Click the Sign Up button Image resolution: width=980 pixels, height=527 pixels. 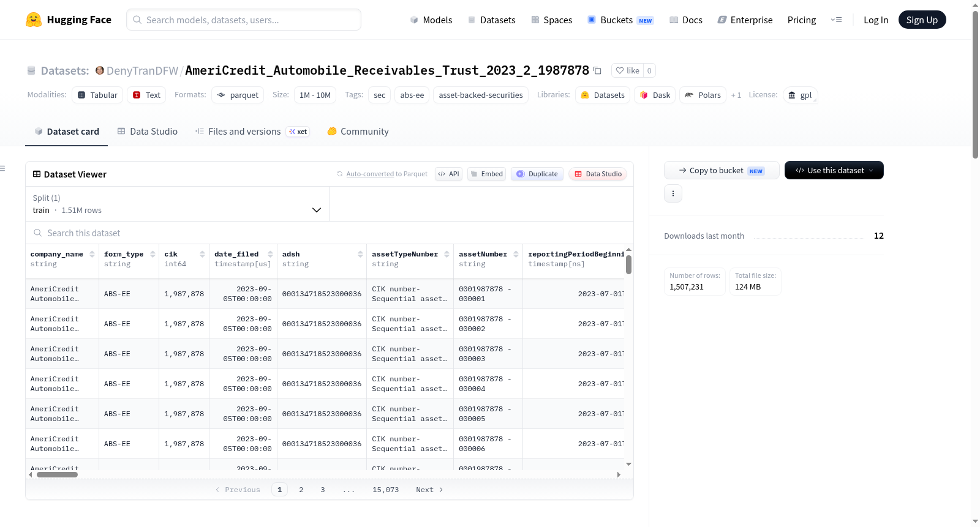[922, 20]
